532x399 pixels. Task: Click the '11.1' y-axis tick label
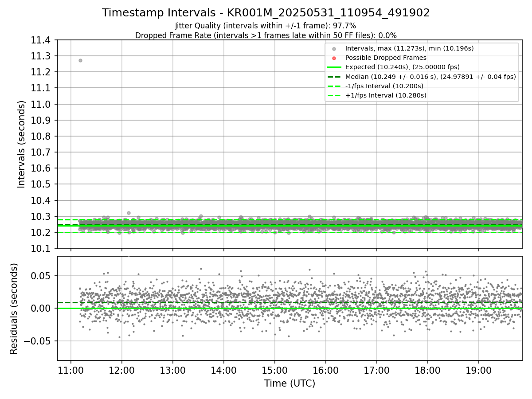(x=40, y=88)
